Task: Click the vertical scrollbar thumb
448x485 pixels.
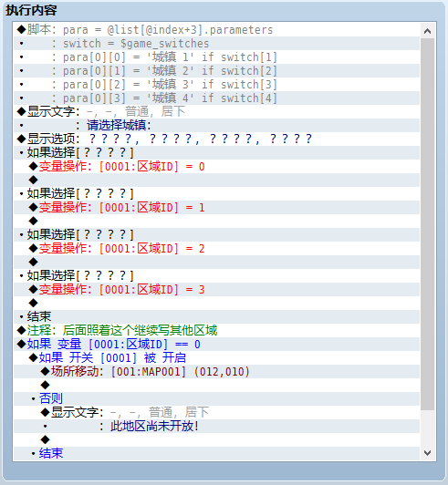Action: 428,224
